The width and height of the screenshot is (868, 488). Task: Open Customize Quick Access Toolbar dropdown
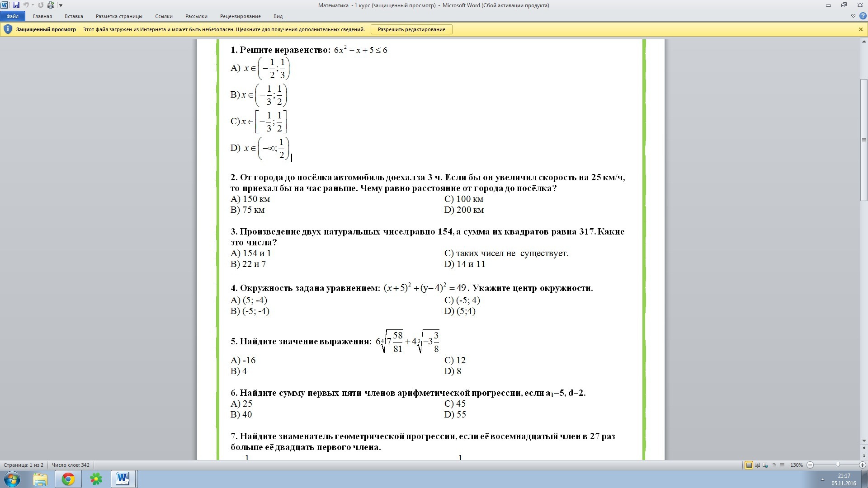[61, 5]
